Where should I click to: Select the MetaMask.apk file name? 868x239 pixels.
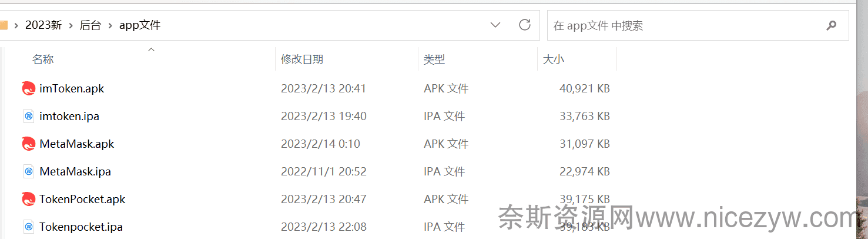[77, 144]
